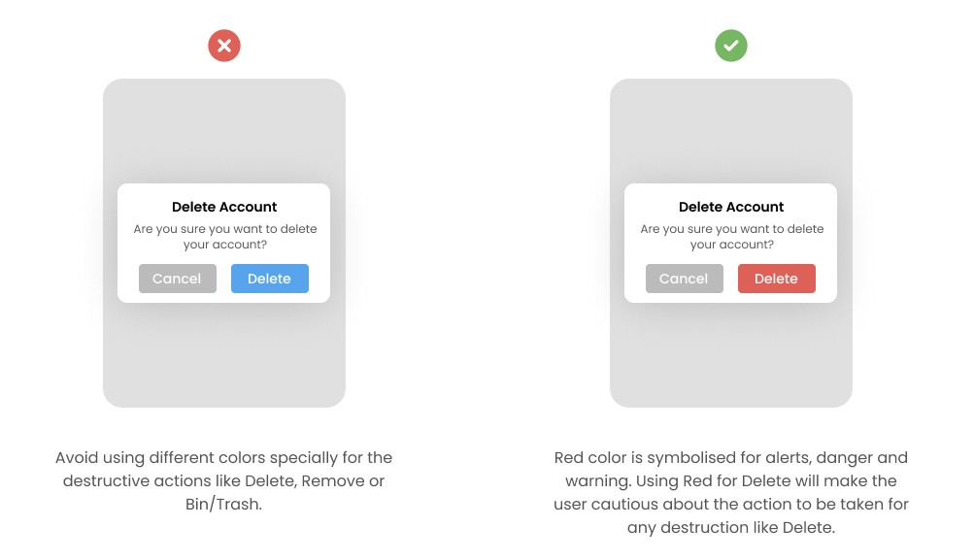Viewport: 974px width, 560px height.
Task: Click the red X wrong-example icon
Action: point(224,46)
